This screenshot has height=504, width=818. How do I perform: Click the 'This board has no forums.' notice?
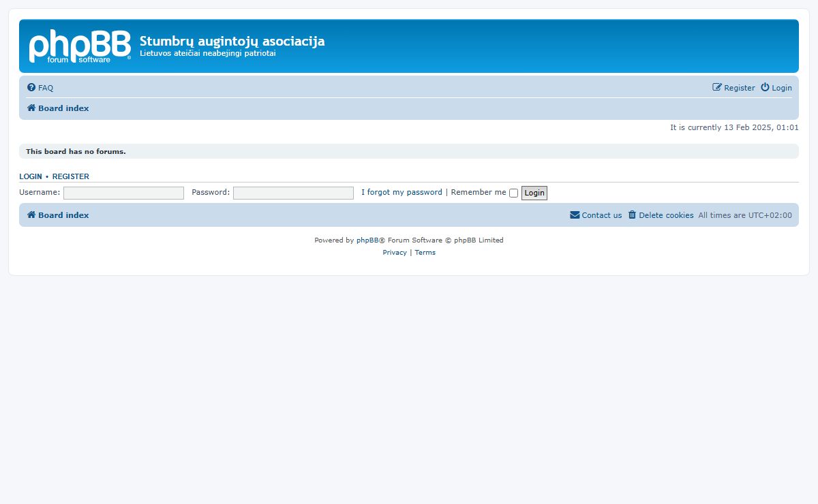[76, 151]
